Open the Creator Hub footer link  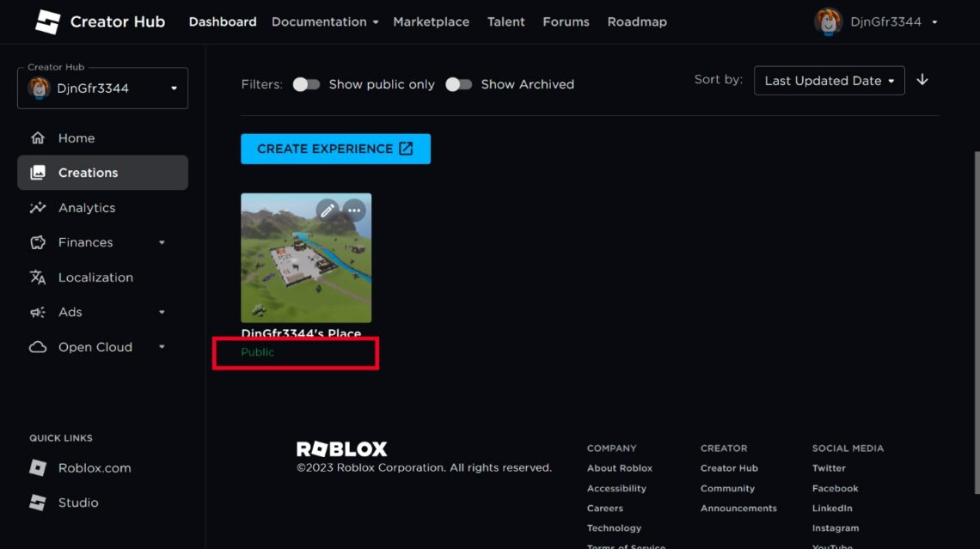click(729, 467)
